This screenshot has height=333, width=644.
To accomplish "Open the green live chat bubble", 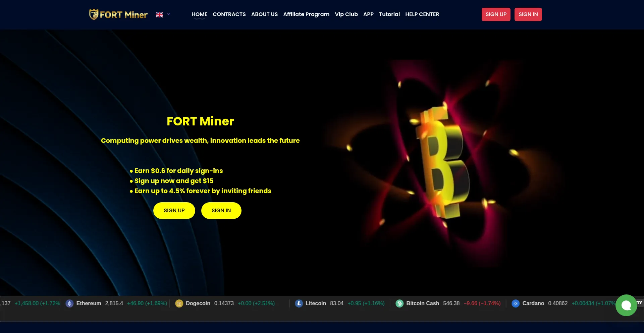I will tap(626, 305).
